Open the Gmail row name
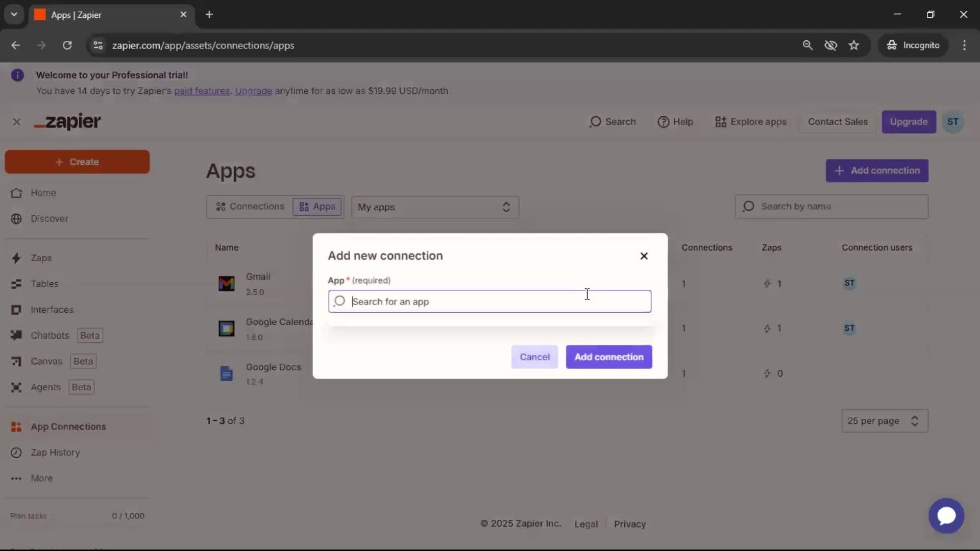The image size is (980, 551). (x=258, y=277)
